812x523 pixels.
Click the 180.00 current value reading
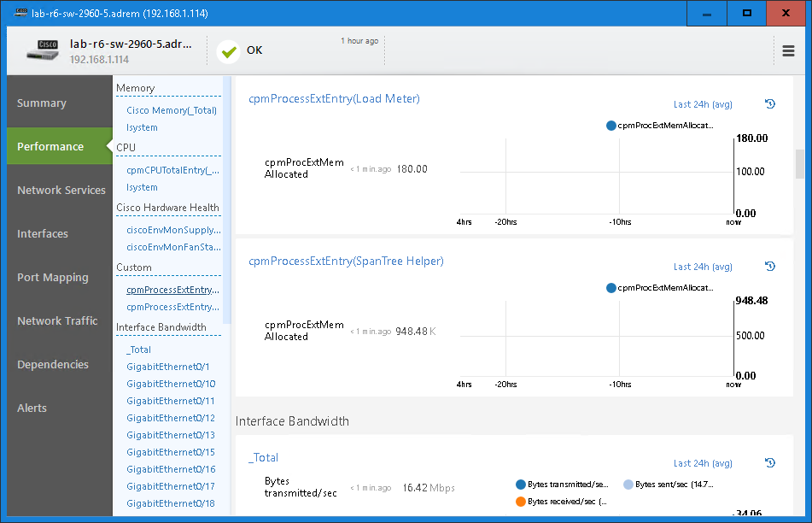[412, 169]
